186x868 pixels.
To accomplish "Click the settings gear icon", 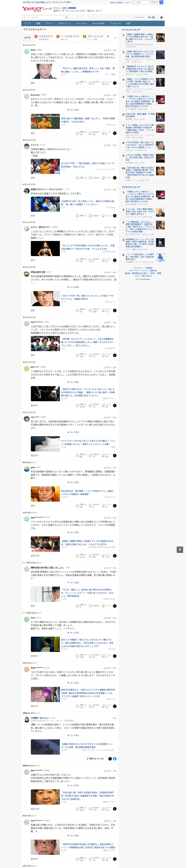I will 161,17.
